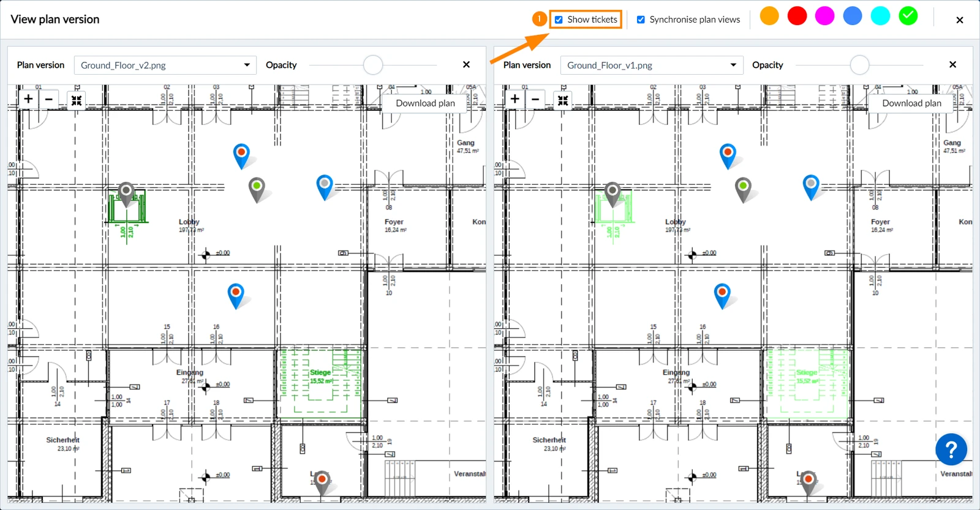Click Download plan on the left panel

(425, 103)
